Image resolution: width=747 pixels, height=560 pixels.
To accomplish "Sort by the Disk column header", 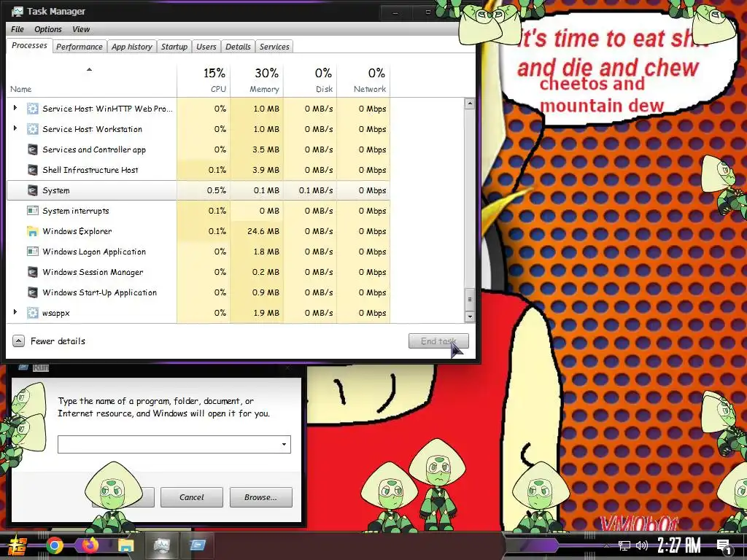I will [311, 80].
